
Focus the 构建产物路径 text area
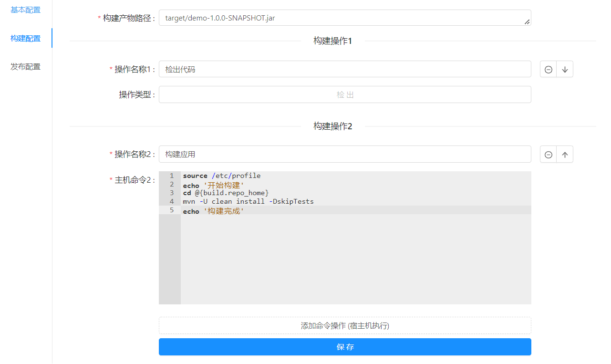(x=345, y=18)
